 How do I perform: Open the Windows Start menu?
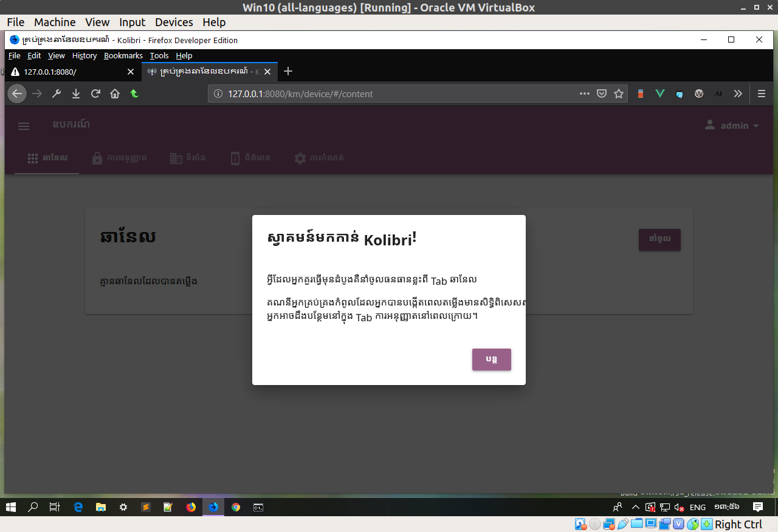point(11,507)
